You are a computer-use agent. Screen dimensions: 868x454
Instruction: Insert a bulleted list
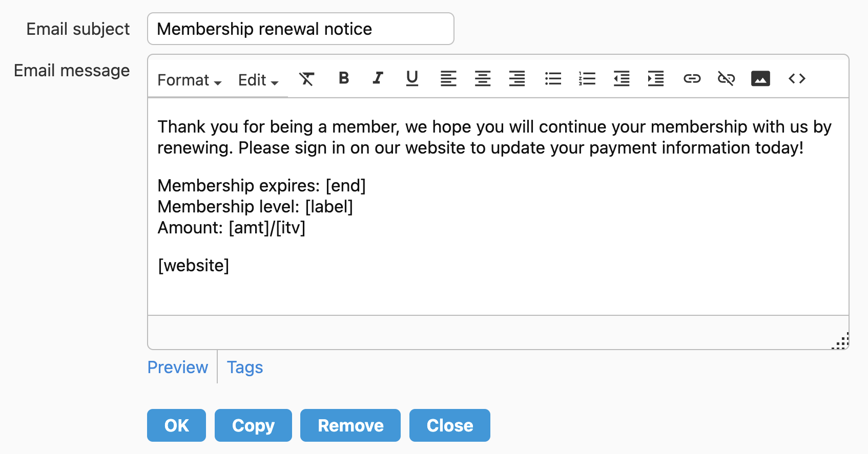(x=553, y=79)
